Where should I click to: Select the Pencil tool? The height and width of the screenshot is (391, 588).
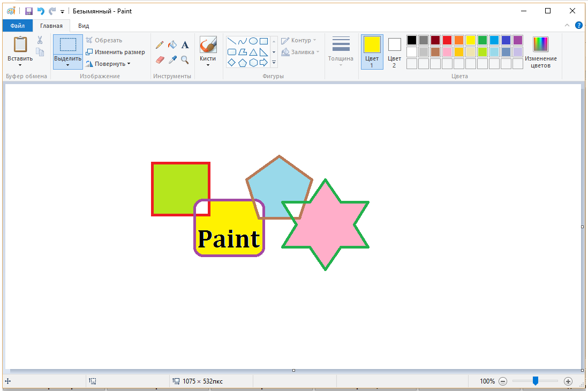(160, 45)
